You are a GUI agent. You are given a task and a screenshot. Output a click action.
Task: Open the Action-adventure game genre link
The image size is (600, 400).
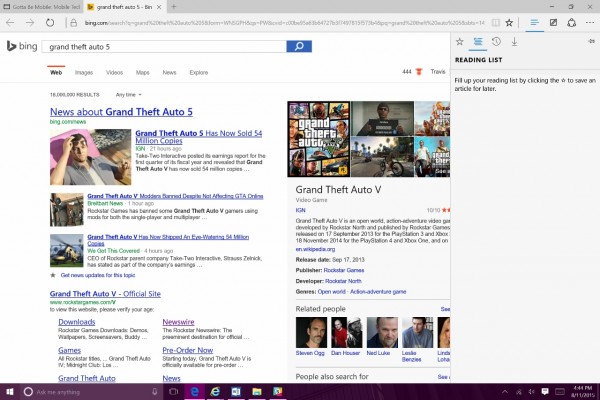(378, 292)
